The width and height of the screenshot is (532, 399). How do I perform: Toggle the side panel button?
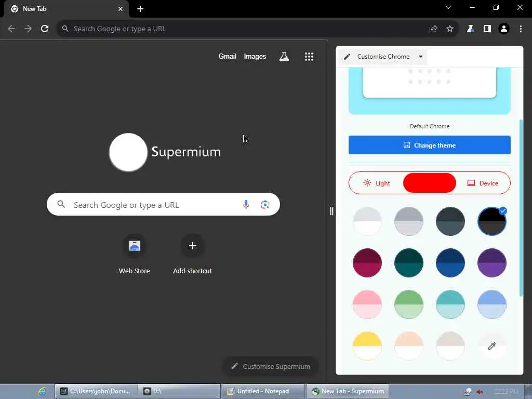[487, 29]
